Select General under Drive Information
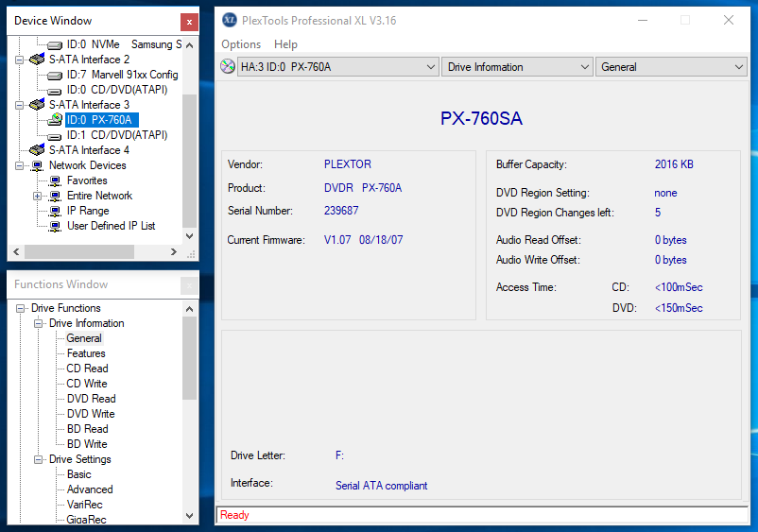758x532 pixels. pyautogui.click(x=84, y=338)
